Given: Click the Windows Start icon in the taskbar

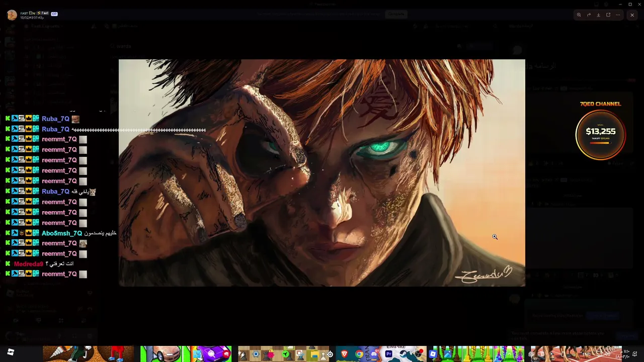Looking at the screenshot, I should [198, 354].
